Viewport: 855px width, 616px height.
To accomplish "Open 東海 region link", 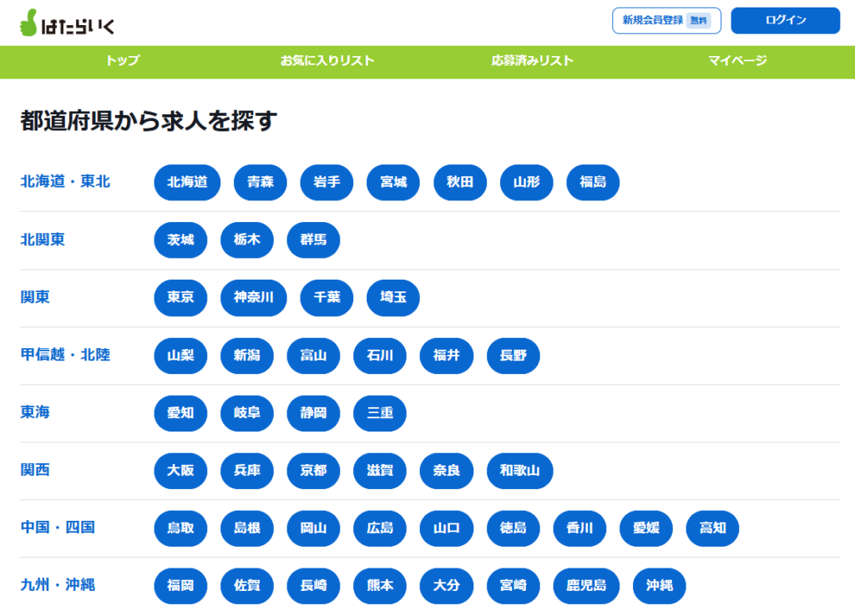I will [35, 412].
